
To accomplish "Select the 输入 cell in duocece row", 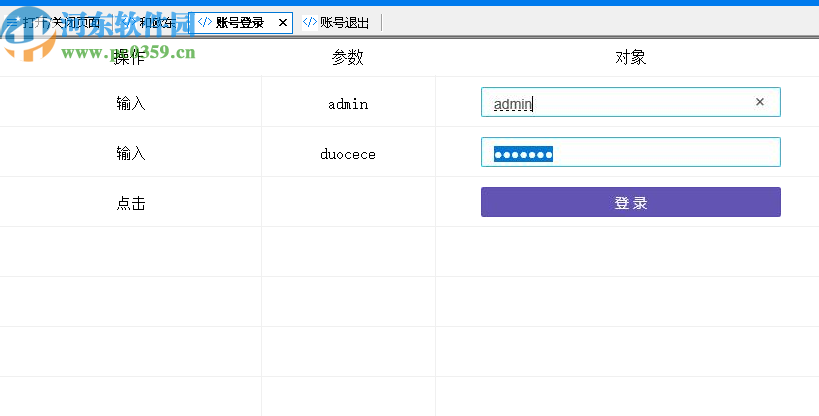I will (x=131, y=153).
